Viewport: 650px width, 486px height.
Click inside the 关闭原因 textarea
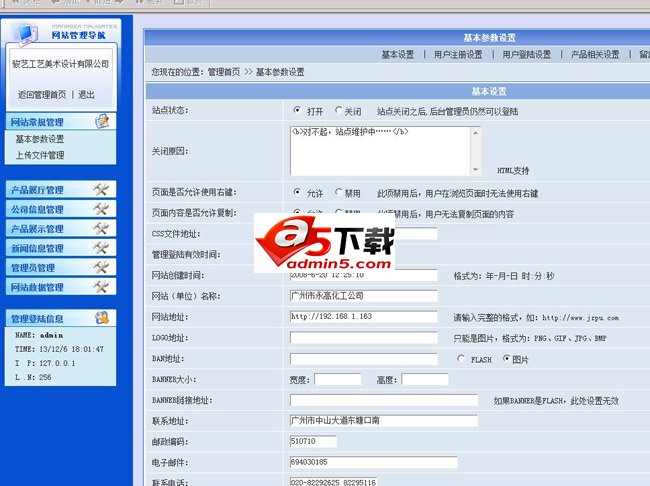381,151
